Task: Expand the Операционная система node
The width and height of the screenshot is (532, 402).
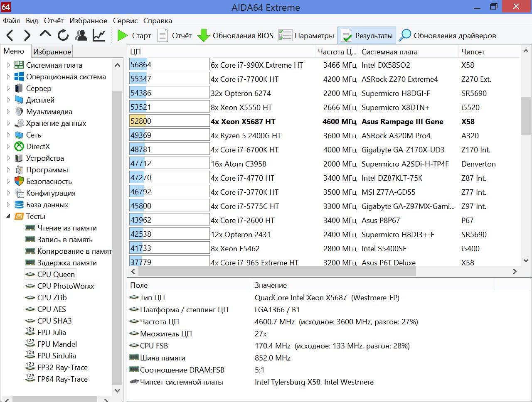Action: [x=8, y=77]
